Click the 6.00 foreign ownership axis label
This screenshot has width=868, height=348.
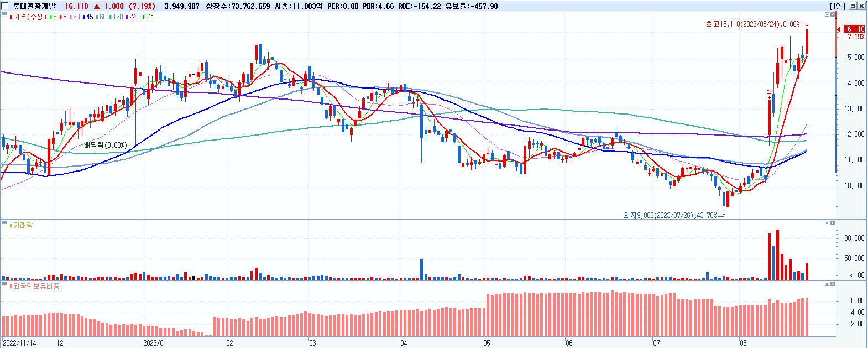[x=857, y=300]
